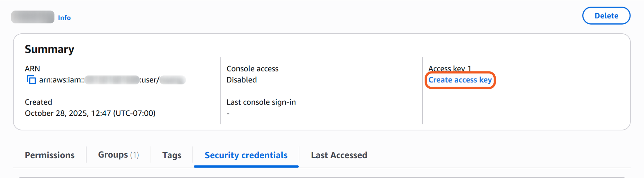Go to the Security credentials tab
Viewport: 644px width, 178px height.
pyautogui.click(x=246, y=155)
